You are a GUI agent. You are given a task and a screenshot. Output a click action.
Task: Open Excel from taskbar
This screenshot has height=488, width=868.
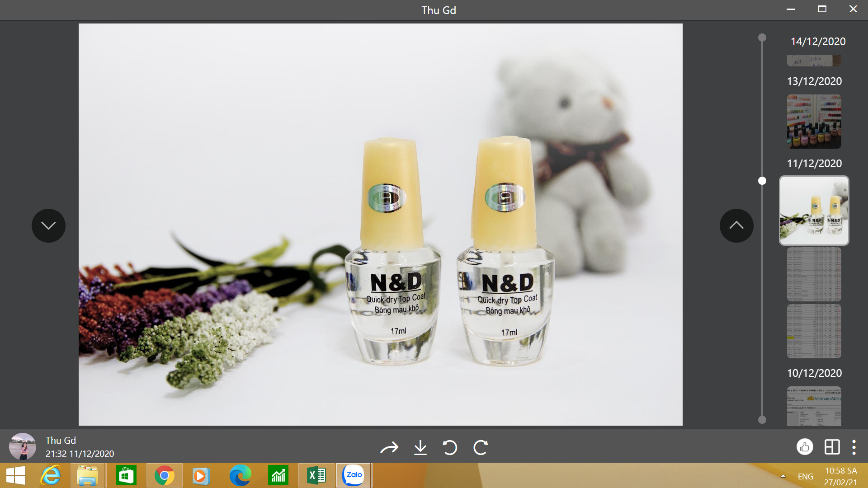pyautogui.click(x=316, y=476)
